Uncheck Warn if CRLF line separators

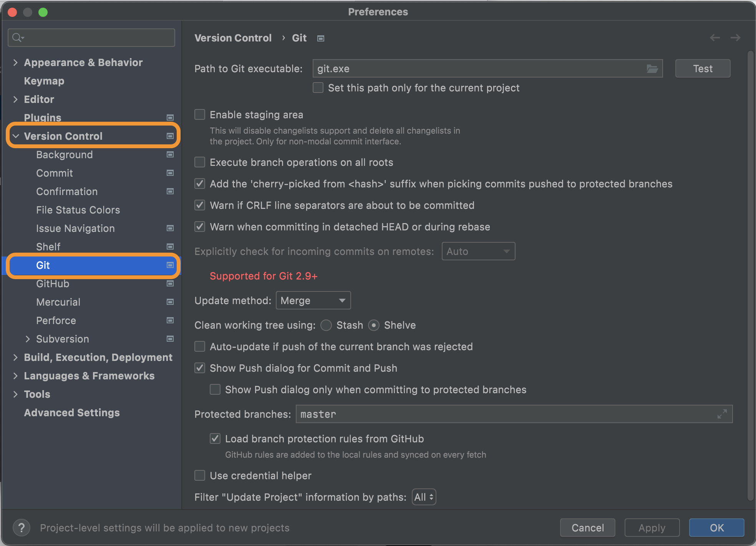click(200, 205)
